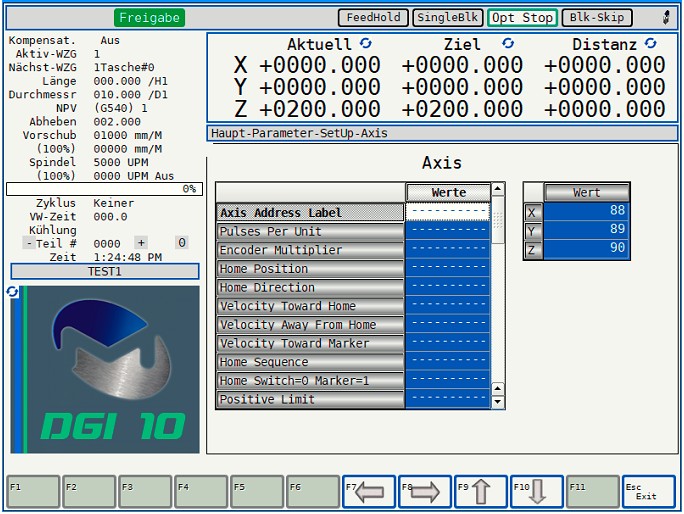Click the F2 softkey

tap(89, 492)
